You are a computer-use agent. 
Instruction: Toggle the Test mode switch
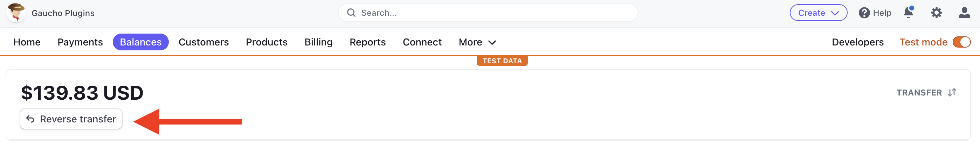click(x=961, y=42)
